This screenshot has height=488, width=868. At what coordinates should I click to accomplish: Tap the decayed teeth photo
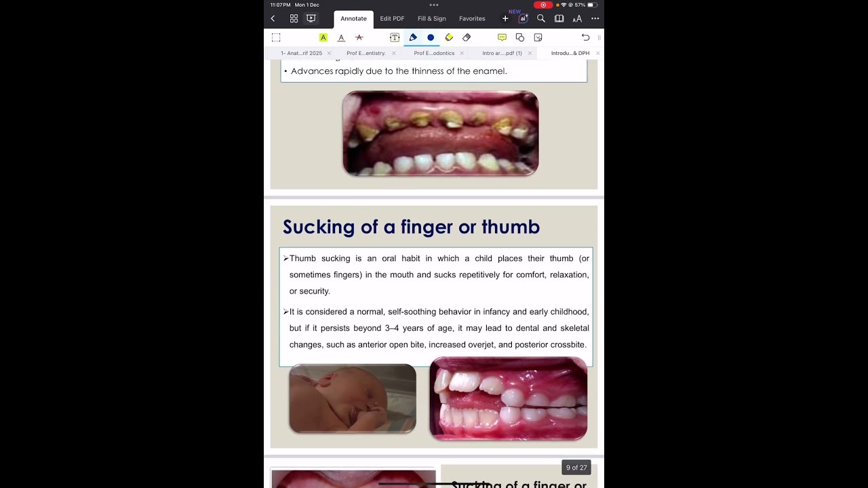coord(441,134)
